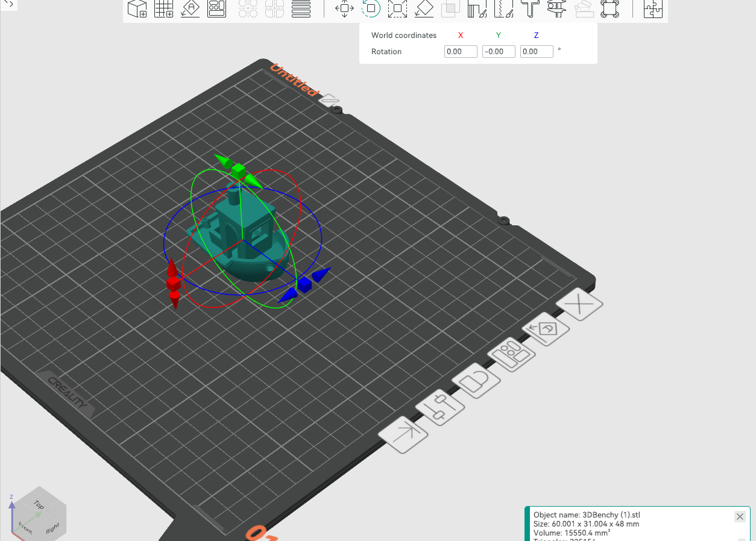Select the Move tool with four arrows
The width and height of the screenshot is (756, 541).
tap(344, 8)
